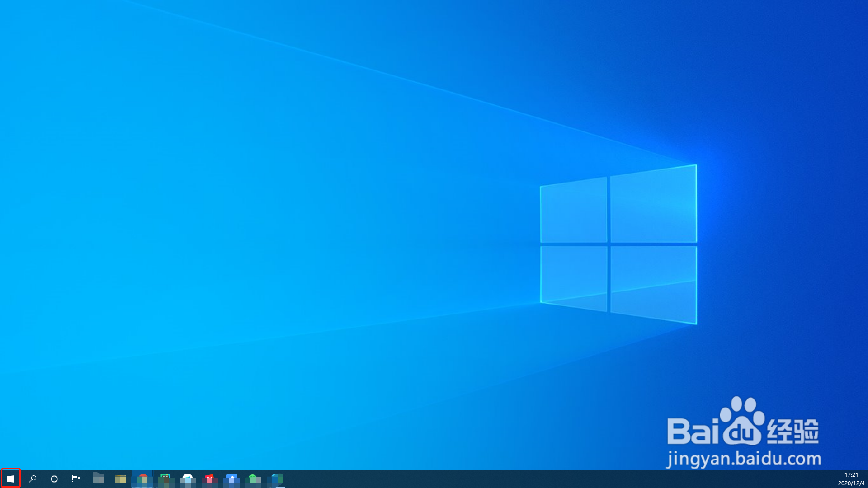Click the Show Desktop strip at taskbar corner
The image size is (868, 488).
click(x=867, y=479)
